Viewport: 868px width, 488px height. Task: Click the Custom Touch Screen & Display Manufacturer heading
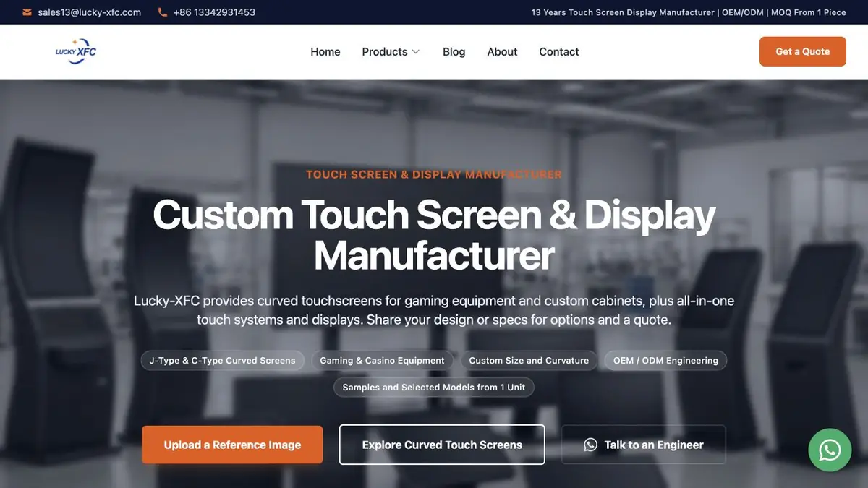pos(434,235)
